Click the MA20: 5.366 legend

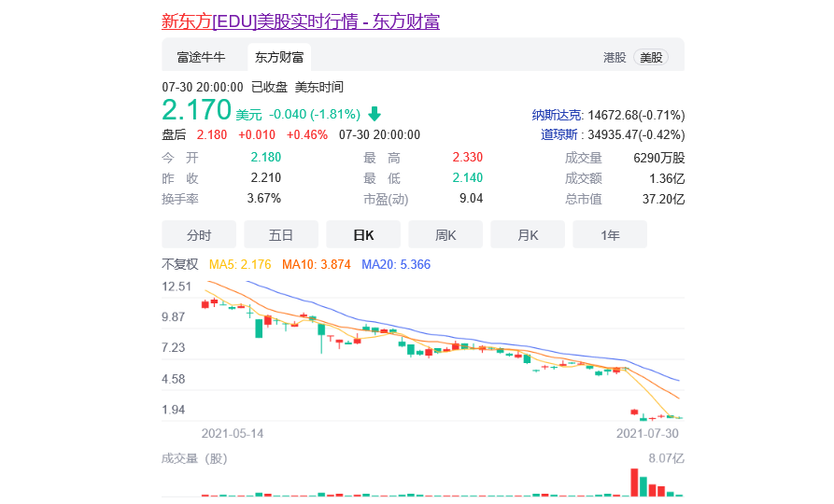click(396, 264)
